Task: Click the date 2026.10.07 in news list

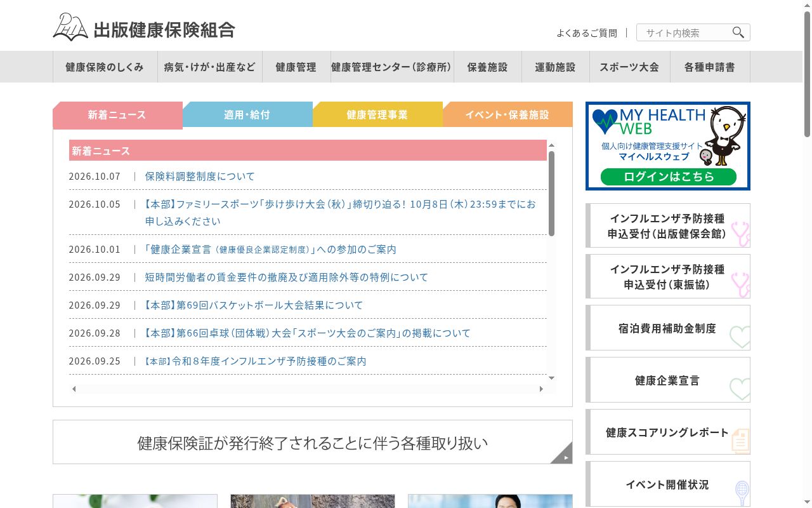Action: pyautogui.click(x=95, y=176)
